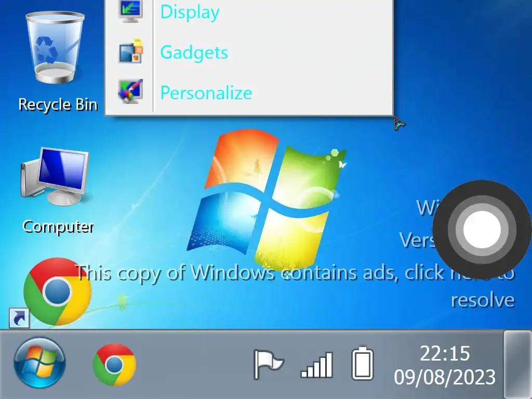This screenshot has width=532, height=399.
Task: Click the Gadgets menu icon
Action: point(130,51)
